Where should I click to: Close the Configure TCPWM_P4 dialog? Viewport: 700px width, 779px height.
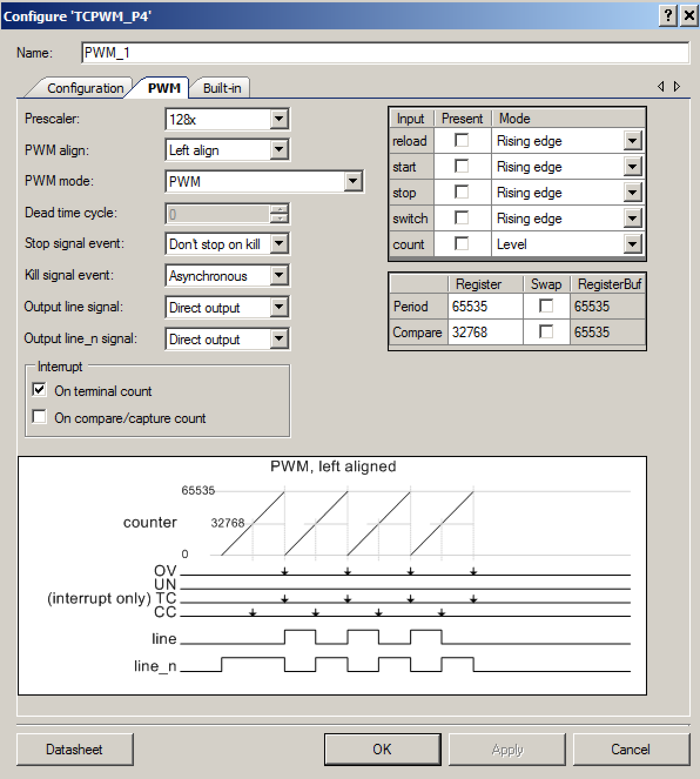(x=688, y=15)
